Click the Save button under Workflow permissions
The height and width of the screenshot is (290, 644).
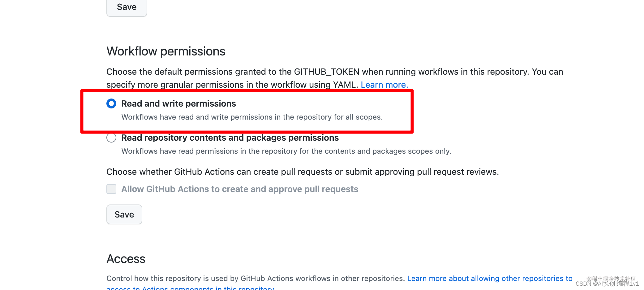pyautogui.click(x=124, y=214)
